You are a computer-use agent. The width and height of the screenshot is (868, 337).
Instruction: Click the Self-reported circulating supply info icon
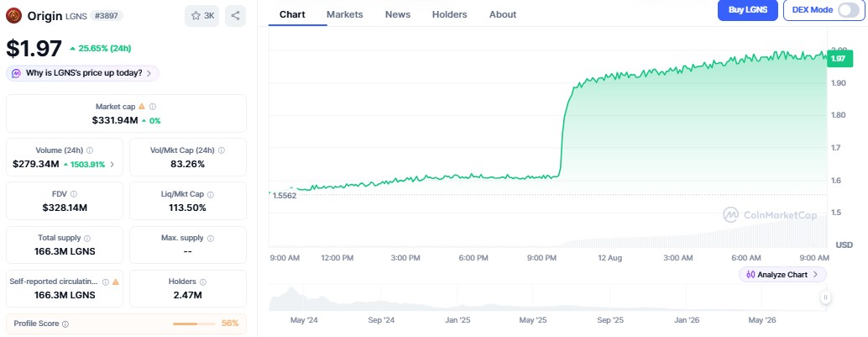tap(106, 282)
